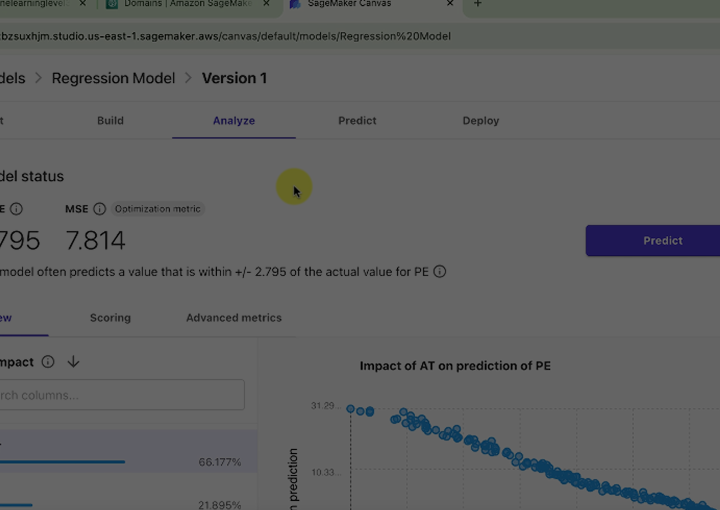The width and height of the screenshot is (720, 510).
Task: Click the 66.177% impact bar
Action: tap(62, 462)
